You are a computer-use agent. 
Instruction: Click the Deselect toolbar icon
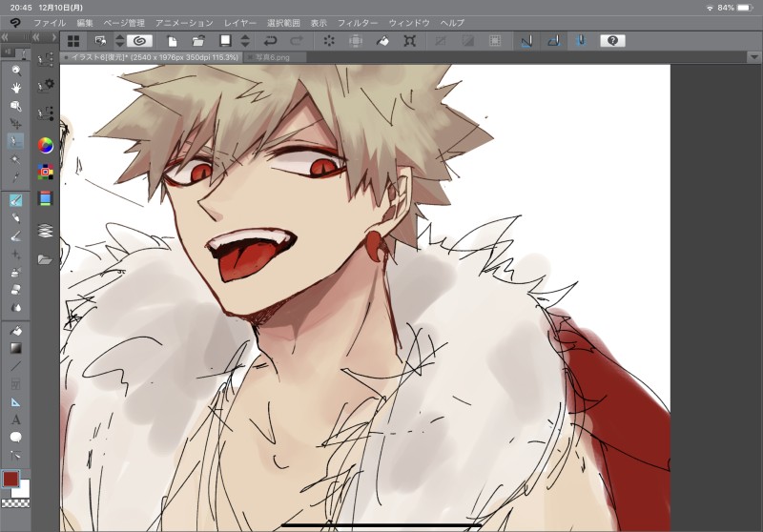coord(441,41)
